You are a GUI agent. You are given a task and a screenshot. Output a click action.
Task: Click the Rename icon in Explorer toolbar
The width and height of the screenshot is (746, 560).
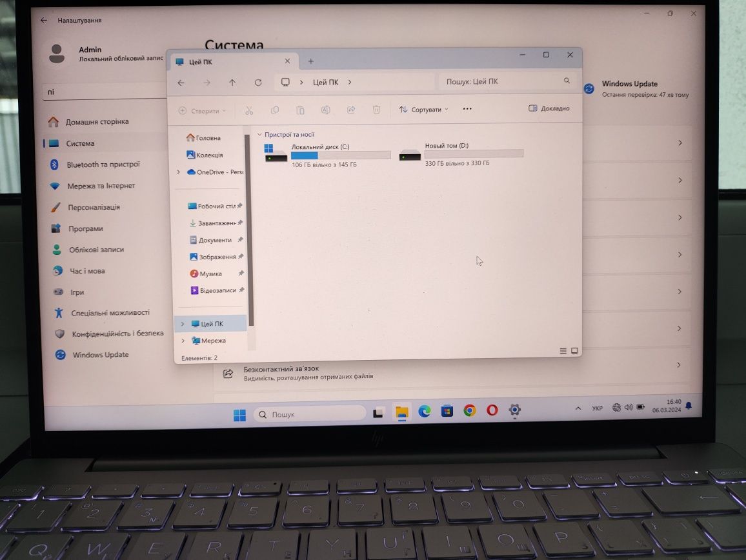click(326, 110)
